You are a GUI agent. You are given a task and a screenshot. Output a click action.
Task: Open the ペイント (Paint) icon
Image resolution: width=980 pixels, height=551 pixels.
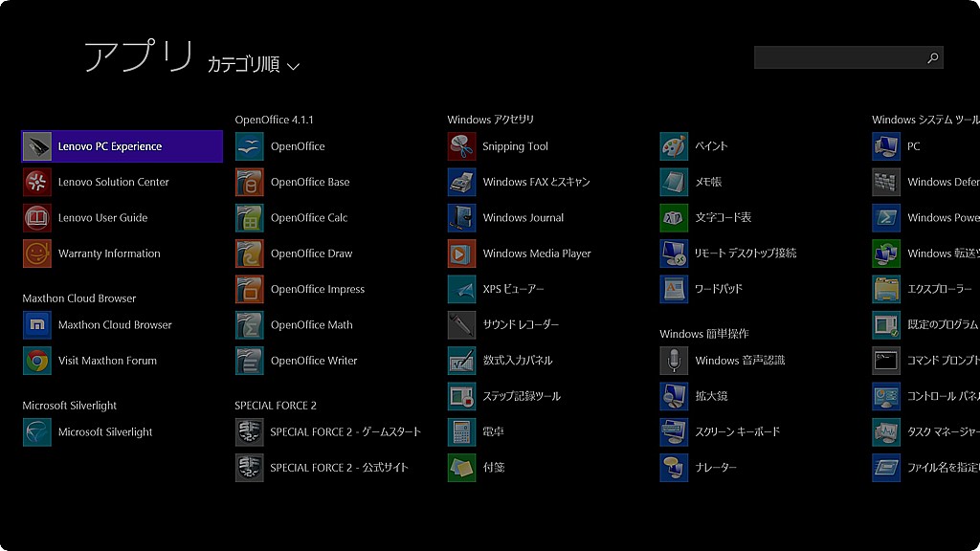point(674,146)
